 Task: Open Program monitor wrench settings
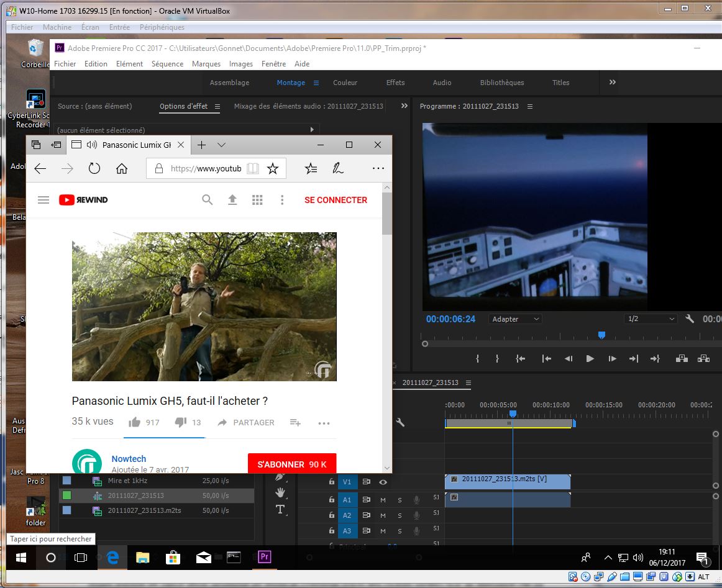[690, 319]
